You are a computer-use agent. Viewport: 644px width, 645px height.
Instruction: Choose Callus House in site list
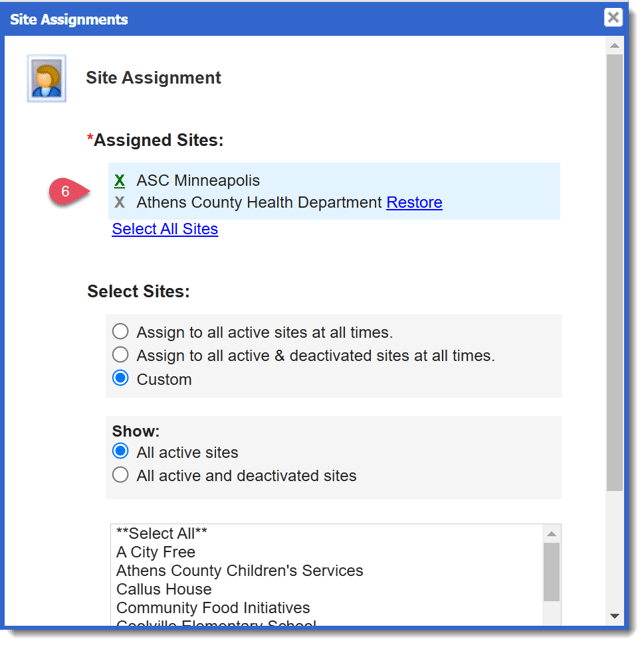164,589
